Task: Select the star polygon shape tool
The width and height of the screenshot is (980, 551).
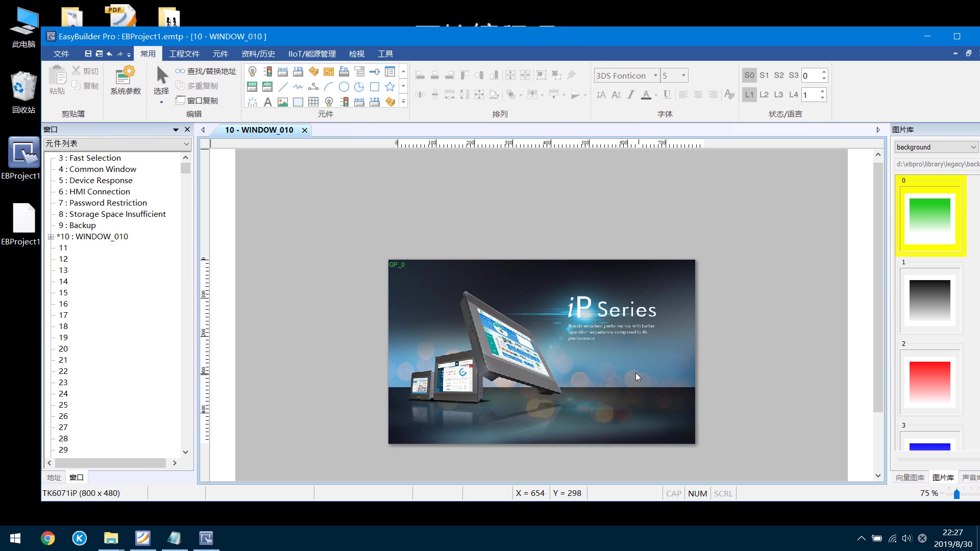Action: click(390, 87)
